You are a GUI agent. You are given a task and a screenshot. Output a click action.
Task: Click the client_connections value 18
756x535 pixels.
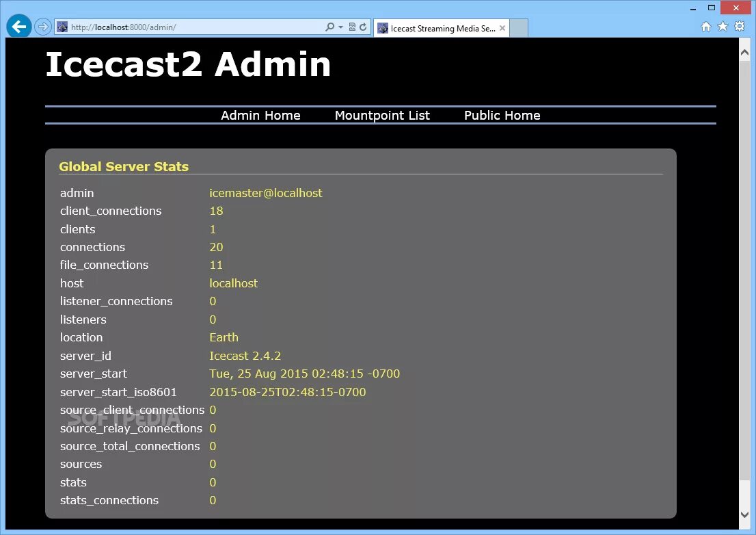(x=216, y=211)
